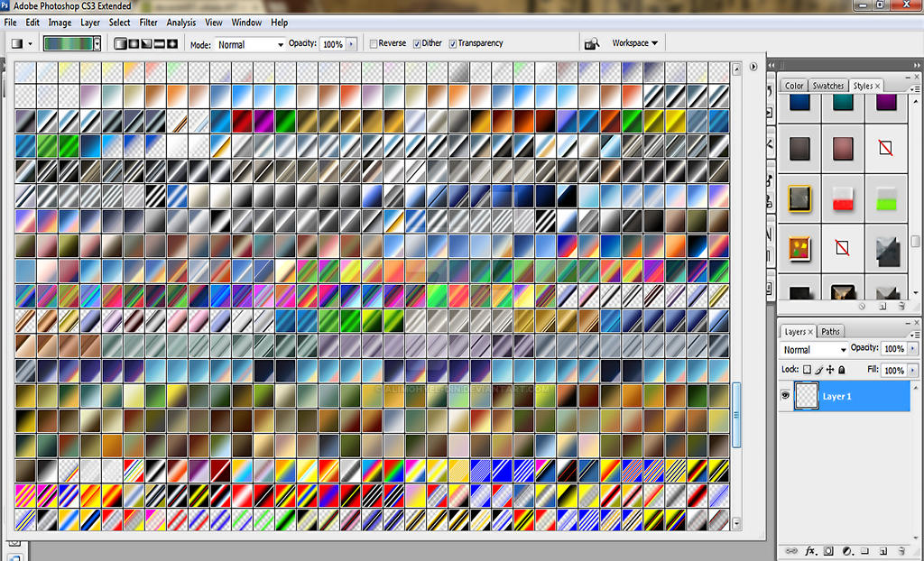This screenshot has height=561, width=924.
Task: Add a layer mask from Layers panel
Action: click(x=828, y=551)
